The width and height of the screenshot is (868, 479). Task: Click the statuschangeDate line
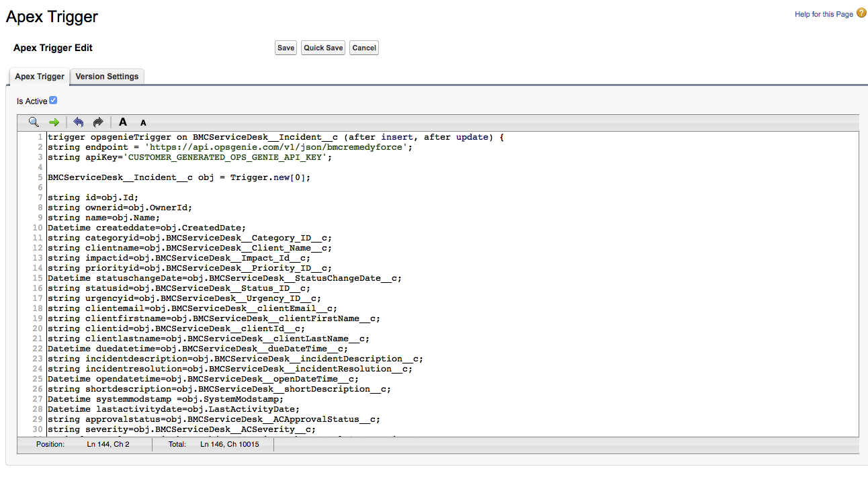pyautogui.click(x=225, y=278)
